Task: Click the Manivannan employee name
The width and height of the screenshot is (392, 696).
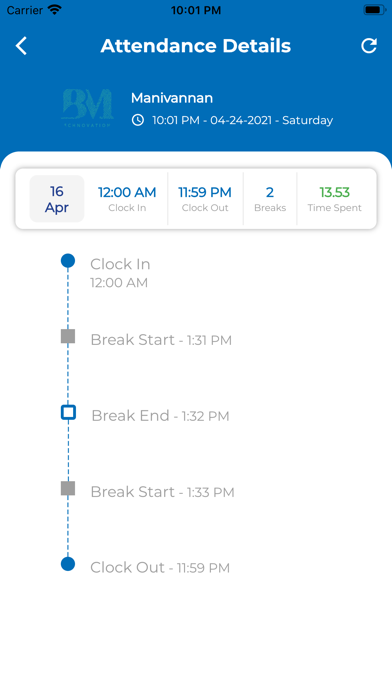Action: [x=172, y=98]
